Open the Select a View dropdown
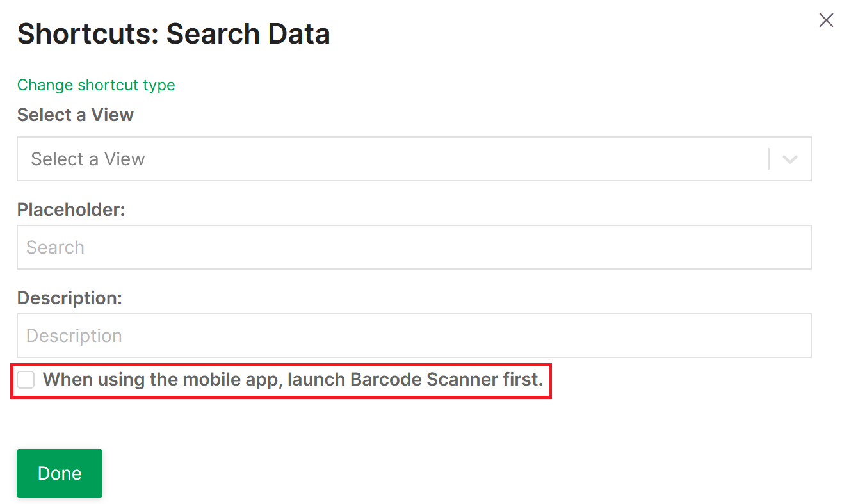Viewport: 842px width, 504px height. point(414,159)
